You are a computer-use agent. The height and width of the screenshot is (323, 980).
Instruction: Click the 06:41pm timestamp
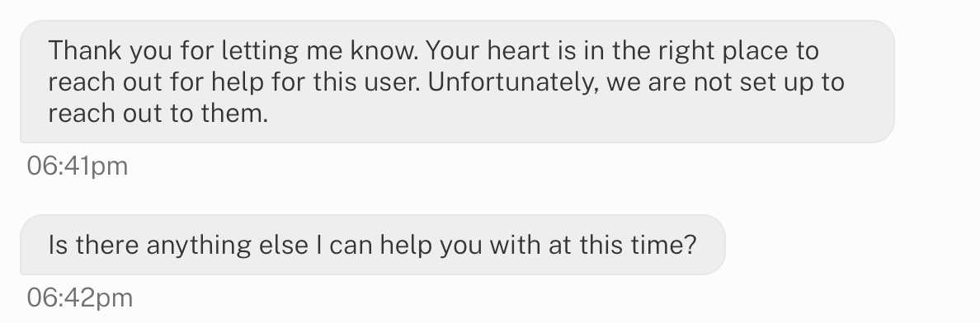pyautogui.click(x=78, y=166)
